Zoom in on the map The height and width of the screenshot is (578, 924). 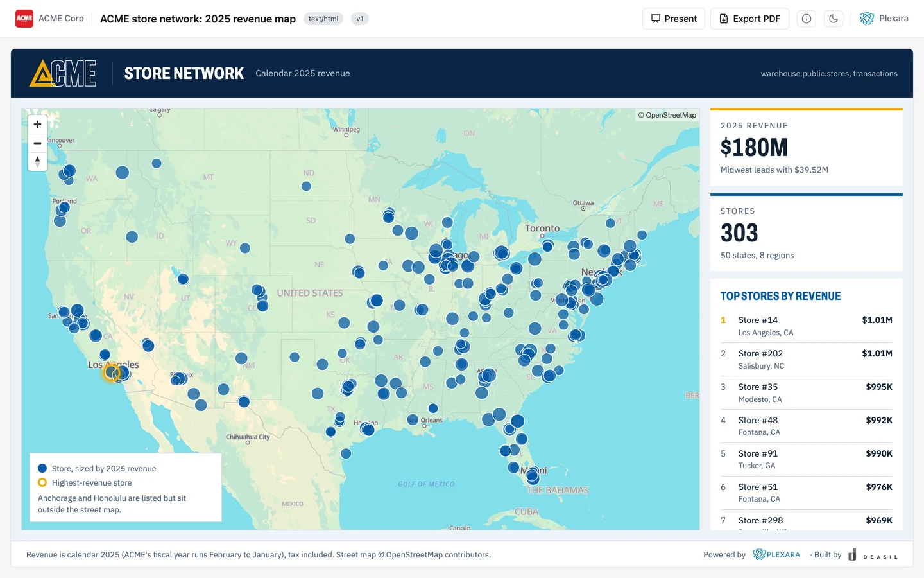pyautogui.click(x=37, y=125)
